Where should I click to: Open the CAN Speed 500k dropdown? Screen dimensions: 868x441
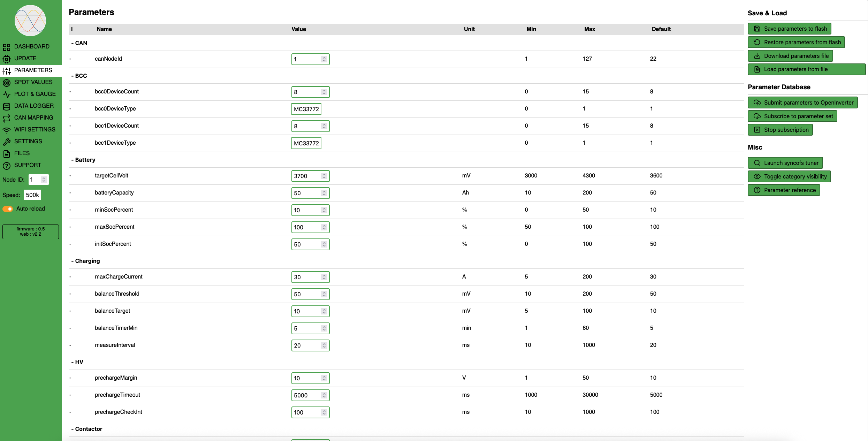coord(32,195)
